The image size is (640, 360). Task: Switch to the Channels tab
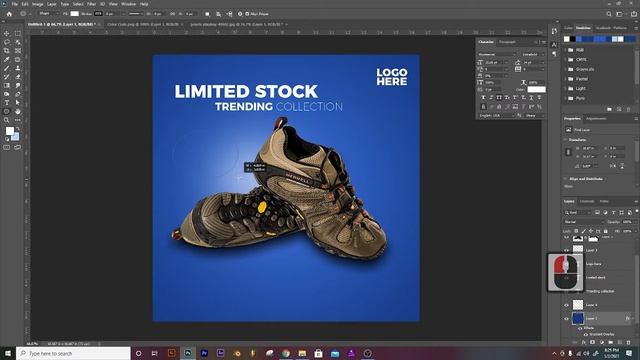point(587,201)
